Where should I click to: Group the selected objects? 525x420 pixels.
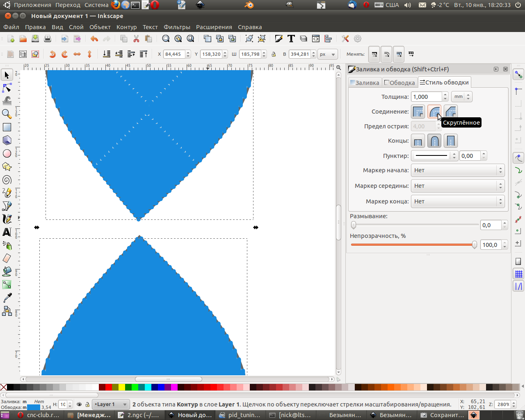(x=249, y=39)
